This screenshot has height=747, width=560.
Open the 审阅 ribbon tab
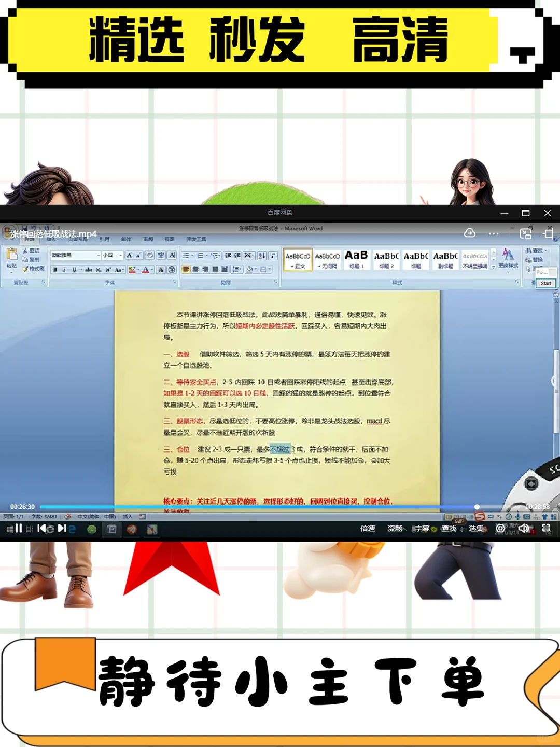click(x=148, y=239)
